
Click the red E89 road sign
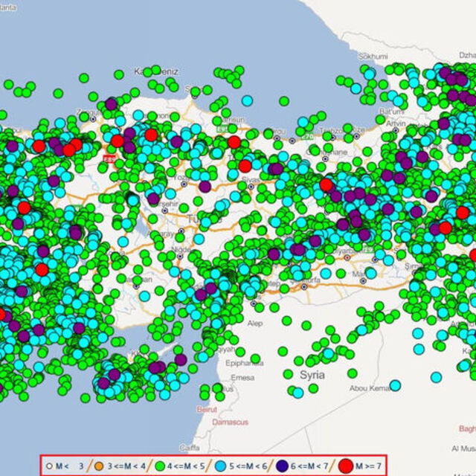pos(109,158)
